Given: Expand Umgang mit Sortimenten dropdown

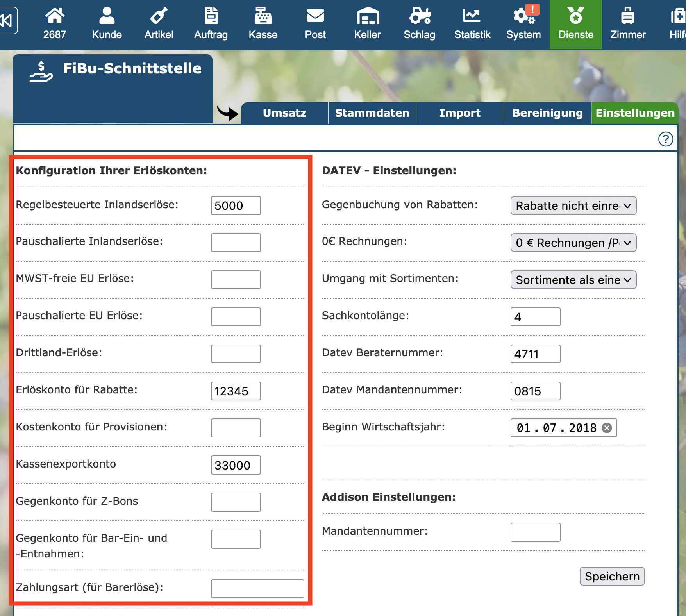Looking at the screenshot, I should coord(573,280).
